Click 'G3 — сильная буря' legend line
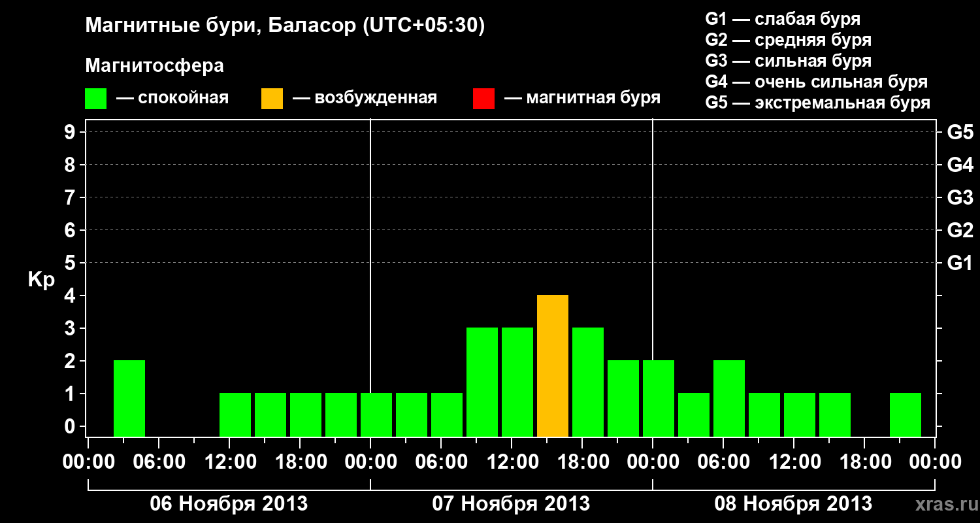 pyautogui.click(x=788, y=61)
